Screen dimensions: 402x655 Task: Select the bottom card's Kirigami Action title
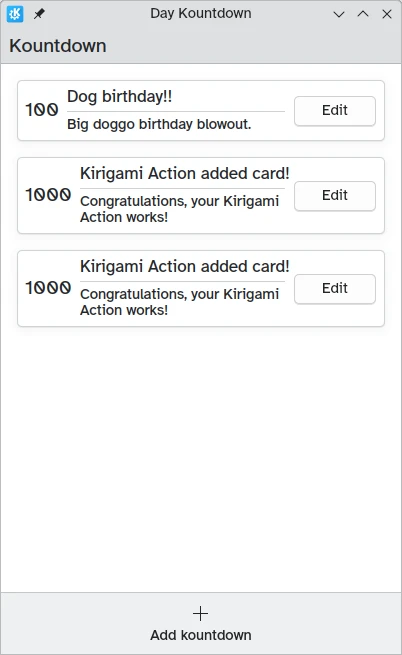[x=185, y=267]
